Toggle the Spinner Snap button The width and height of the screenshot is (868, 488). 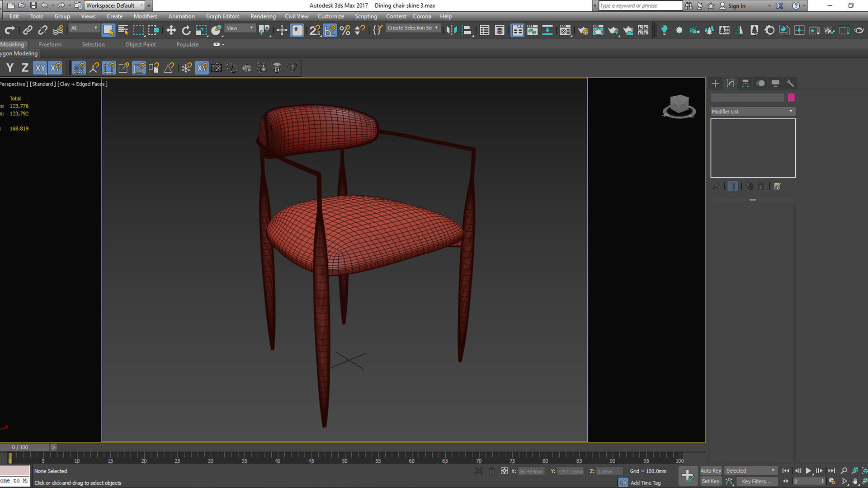(360, 30)
